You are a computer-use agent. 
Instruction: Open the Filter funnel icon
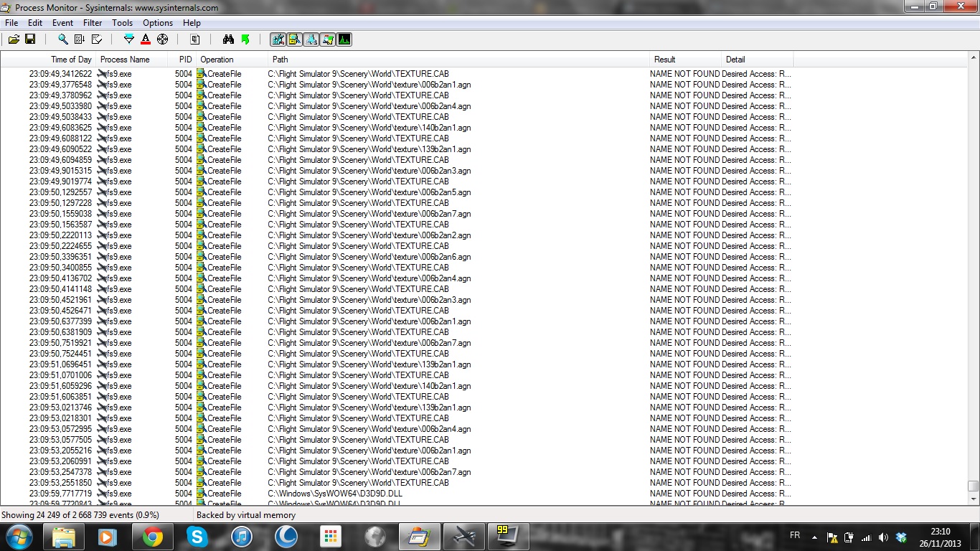(x=129, y=39)
